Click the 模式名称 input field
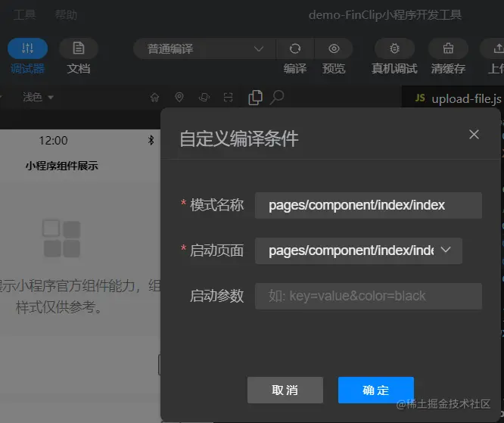 (369, 205)
